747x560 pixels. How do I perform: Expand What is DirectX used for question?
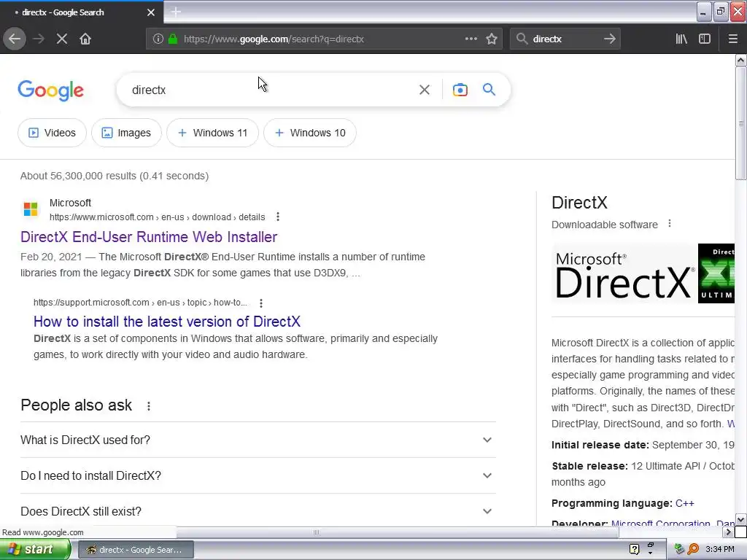click(x=258, y=440)
